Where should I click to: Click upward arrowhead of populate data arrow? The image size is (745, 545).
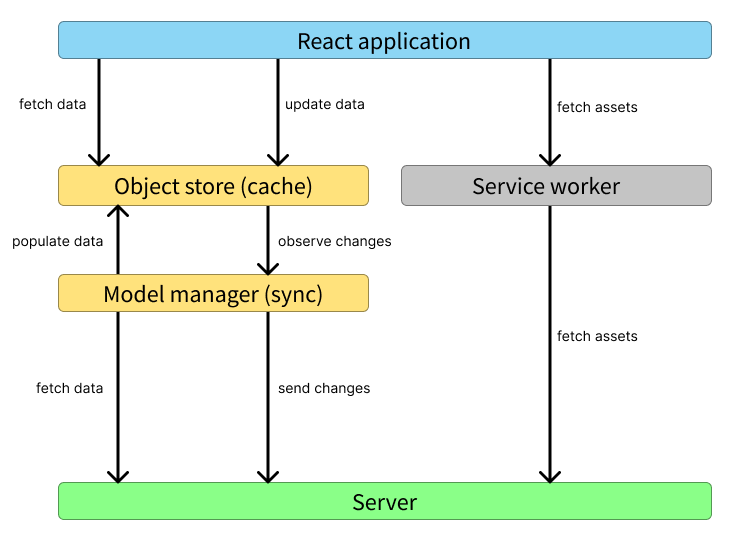118,212
